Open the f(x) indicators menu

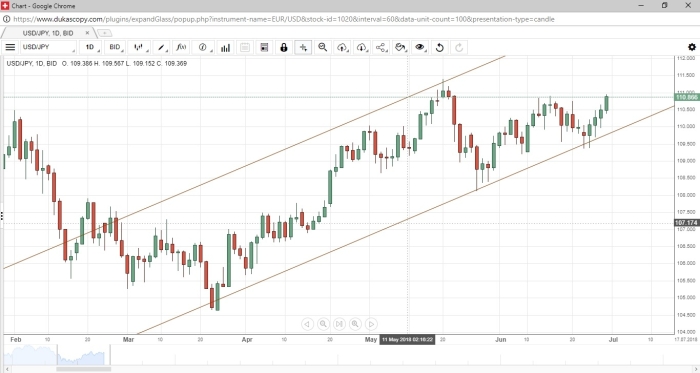pyautogui.click(x=181, y=47)
